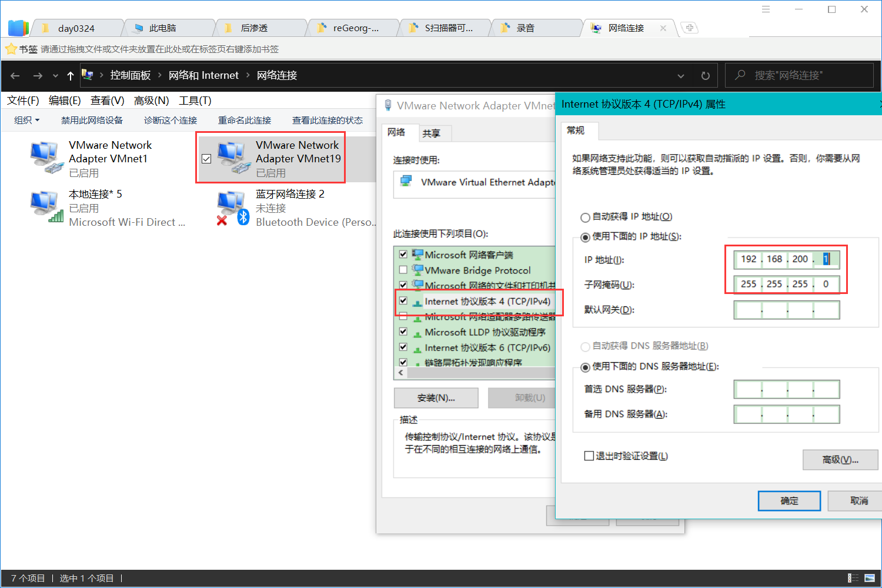Click the 安装 button
The width and height of the screenshot is (882, 588).
tap(436, 398)
